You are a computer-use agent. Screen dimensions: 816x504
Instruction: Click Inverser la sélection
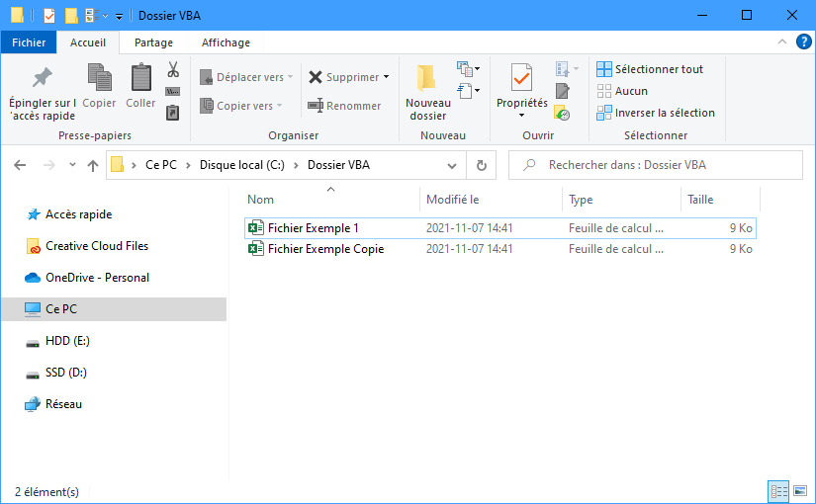pos(656,113)
